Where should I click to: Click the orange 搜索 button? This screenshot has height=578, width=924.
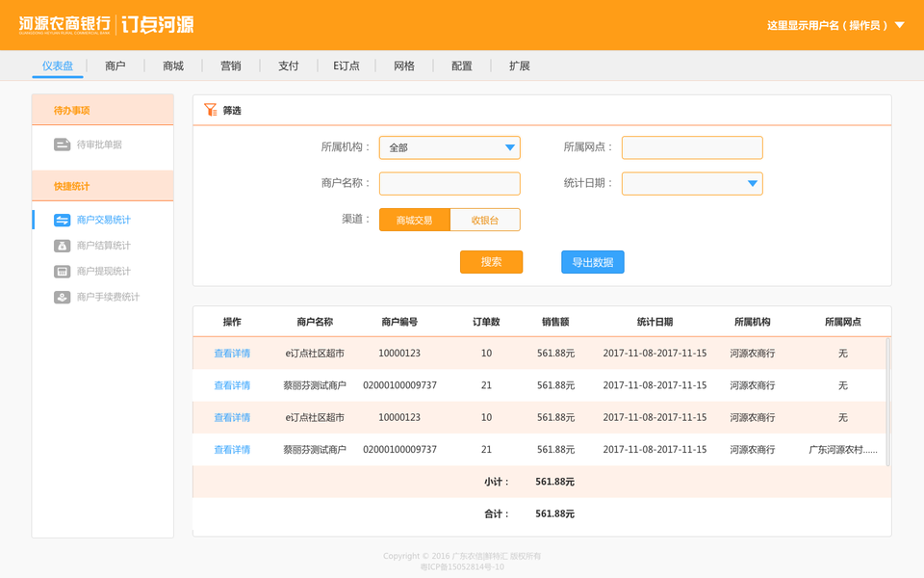(491, 262)
